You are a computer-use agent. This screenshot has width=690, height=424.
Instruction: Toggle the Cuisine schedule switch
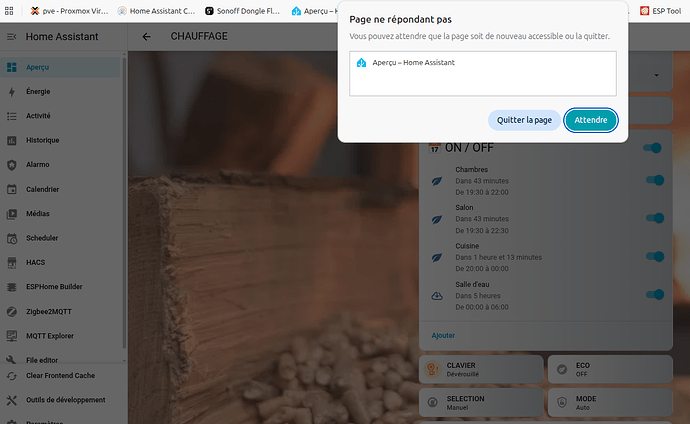point(655,256)
